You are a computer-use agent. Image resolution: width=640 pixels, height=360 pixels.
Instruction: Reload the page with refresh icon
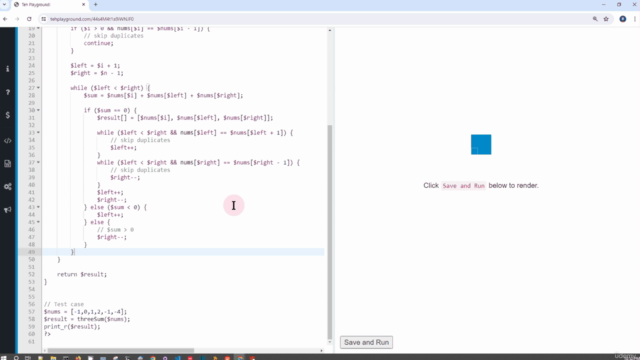pyautogui.click(x=29, y=19)
